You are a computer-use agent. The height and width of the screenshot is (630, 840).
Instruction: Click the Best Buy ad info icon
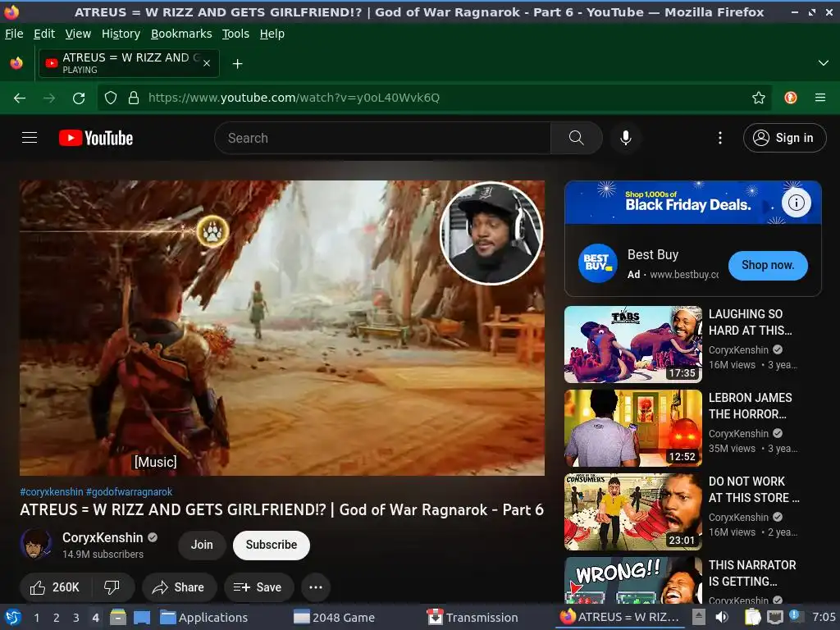[x=796, y=203]
